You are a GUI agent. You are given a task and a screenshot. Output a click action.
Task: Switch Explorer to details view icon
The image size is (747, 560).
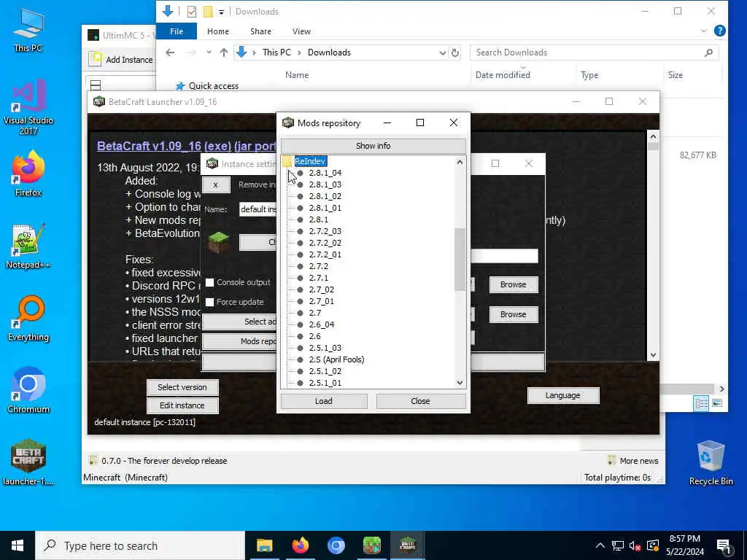click(x=701, y=403)
